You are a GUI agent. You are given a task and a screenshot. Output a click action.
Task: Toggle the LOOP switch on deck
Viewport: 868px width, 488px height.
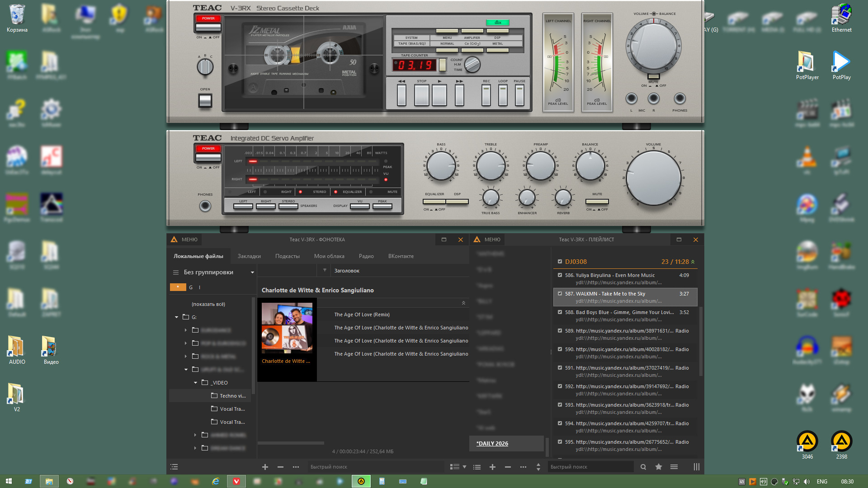[x=503, y=95]
